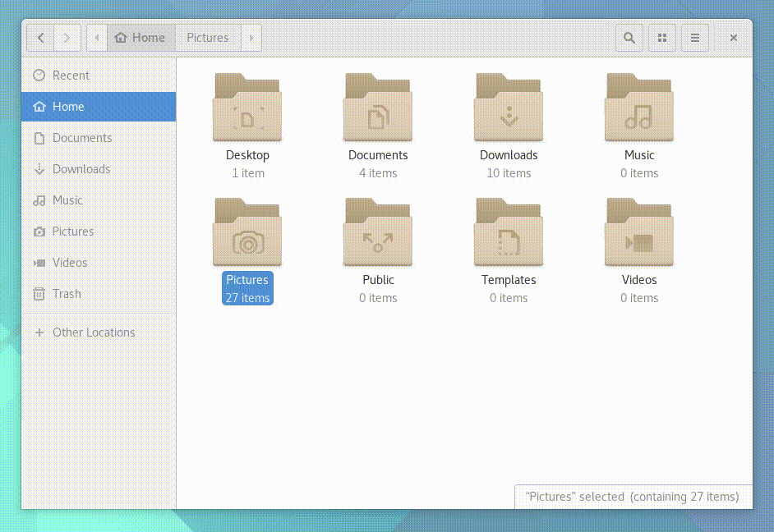
Task: Open the hamburger menu
Action: pos(694,37)
